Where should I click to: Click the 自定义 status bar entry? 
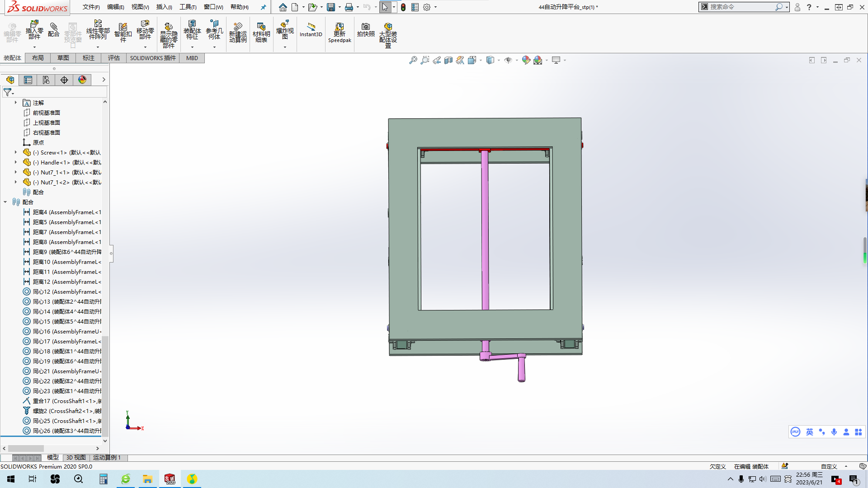coord(829,466)
